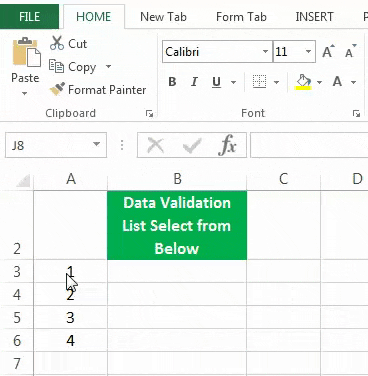Decrease font size with small A
This screenshot has width=368, height=376.
pyautogui.click(x=351, y=52)
